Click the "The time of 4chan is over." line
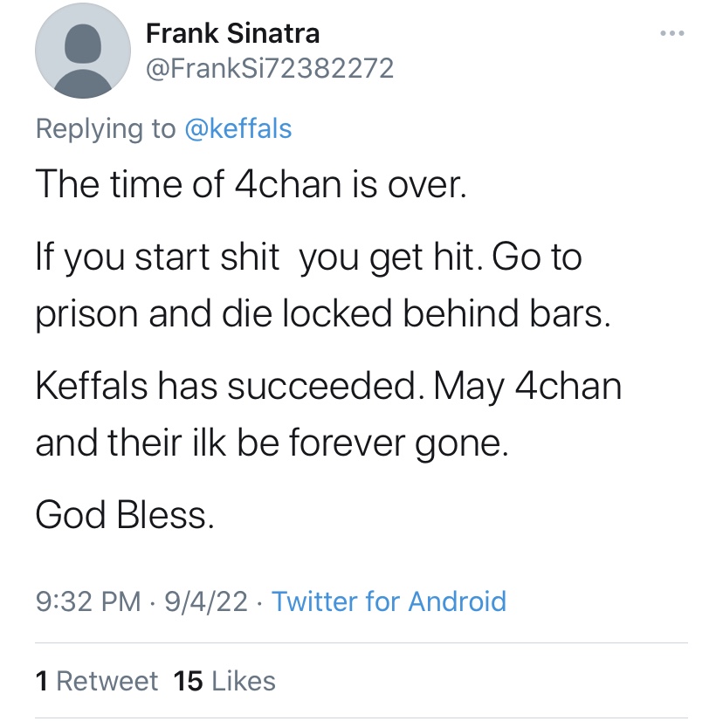The image size is (723, 728). (x=251, y=184)
